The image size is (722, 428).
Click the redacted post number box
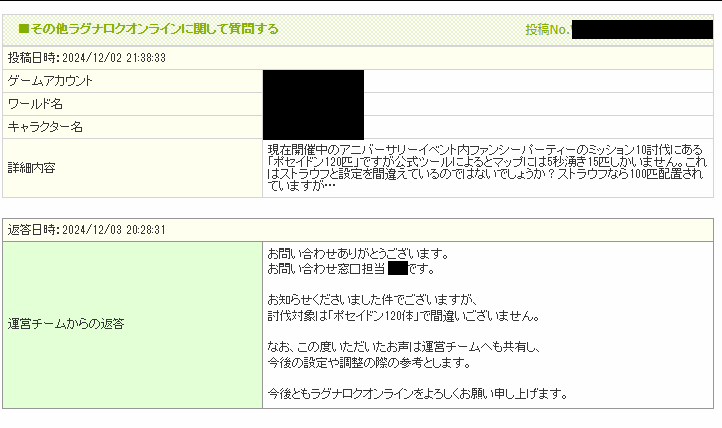641,30
